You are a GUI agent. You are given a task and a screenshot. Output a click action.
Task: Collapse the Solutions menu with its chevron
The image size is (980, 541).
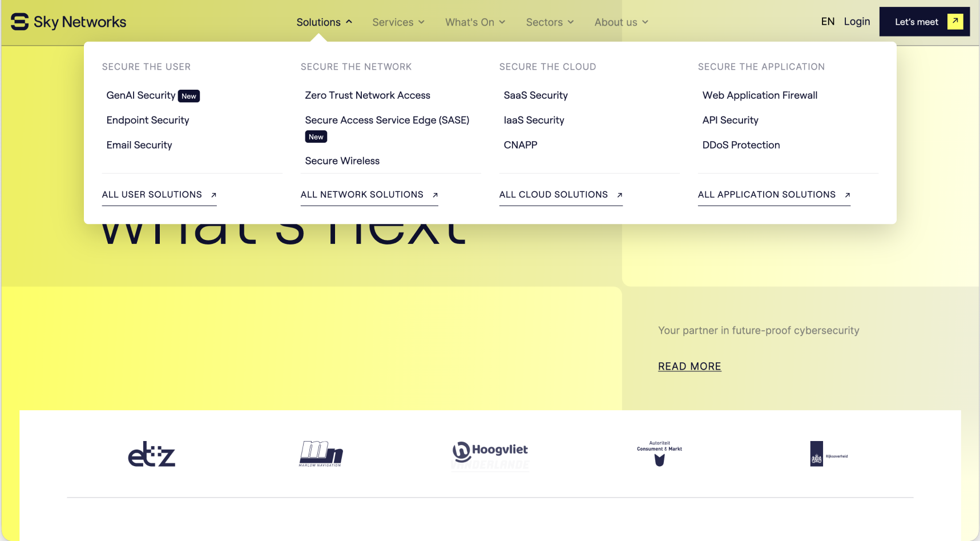(x=349, y=22)
